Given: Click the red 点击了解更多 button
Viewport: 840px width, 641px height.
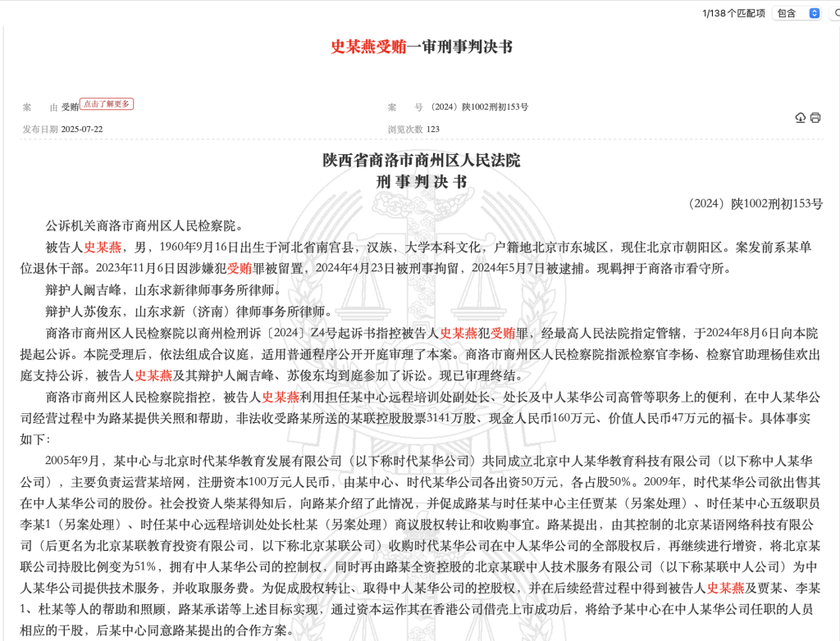Looking at the screenshot, I should pyautogui.click(x=107, y=104).
